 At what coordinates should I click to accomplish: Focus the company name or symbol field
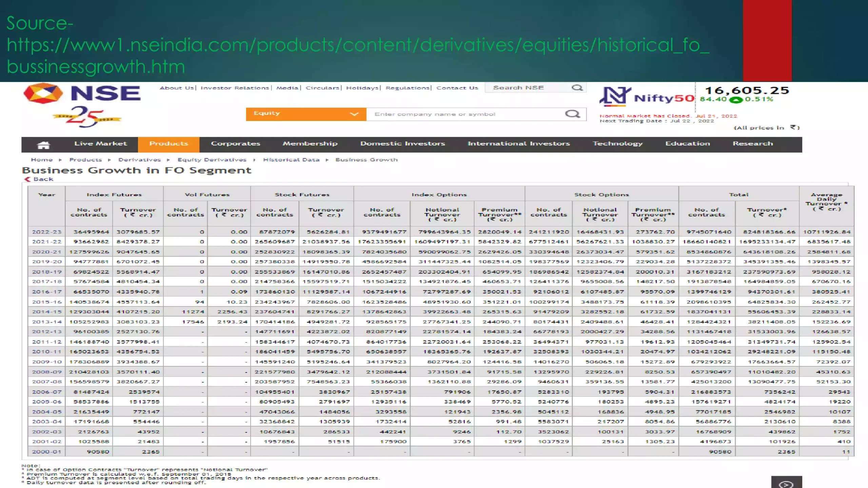(476, 114)
